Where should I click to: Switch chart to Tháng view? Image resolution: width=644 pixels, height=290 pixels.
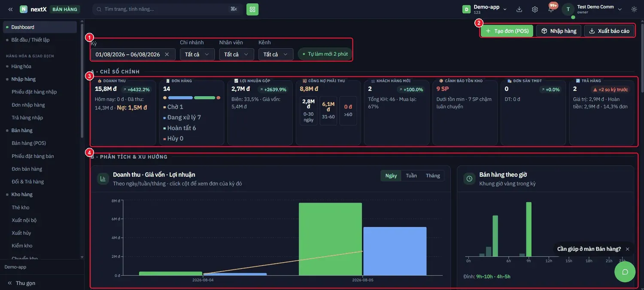[433, 175]
